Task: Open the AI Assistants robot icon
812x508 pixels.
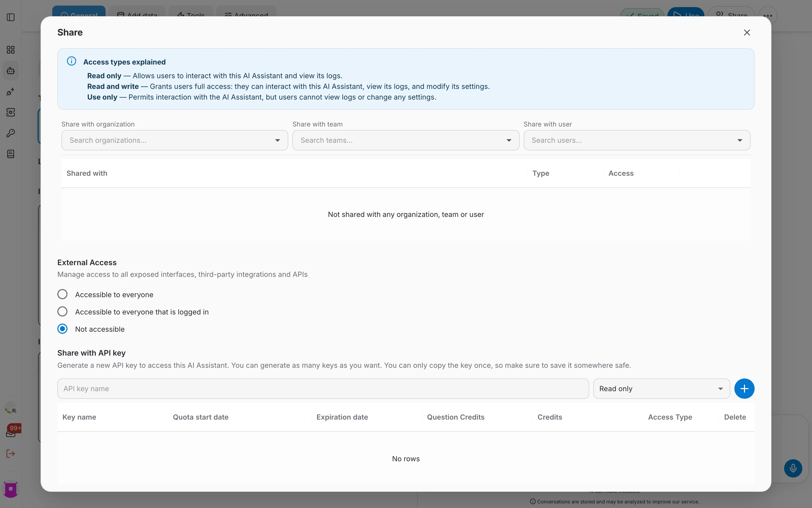Action: point(11,71)
